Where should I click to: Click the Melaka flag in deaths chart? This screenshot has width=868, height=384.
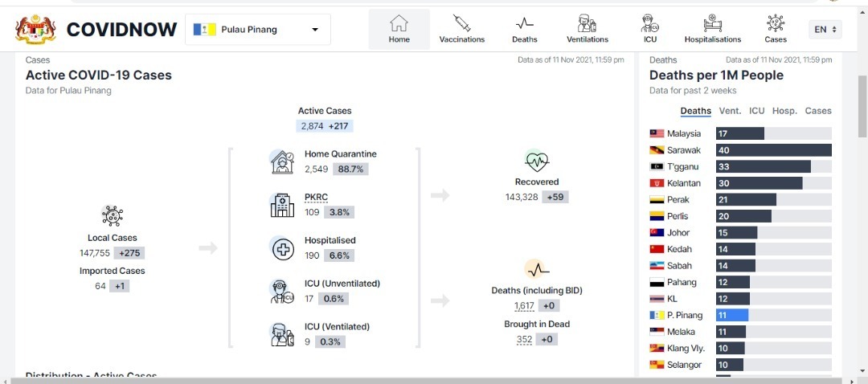[x=657, y=332]
